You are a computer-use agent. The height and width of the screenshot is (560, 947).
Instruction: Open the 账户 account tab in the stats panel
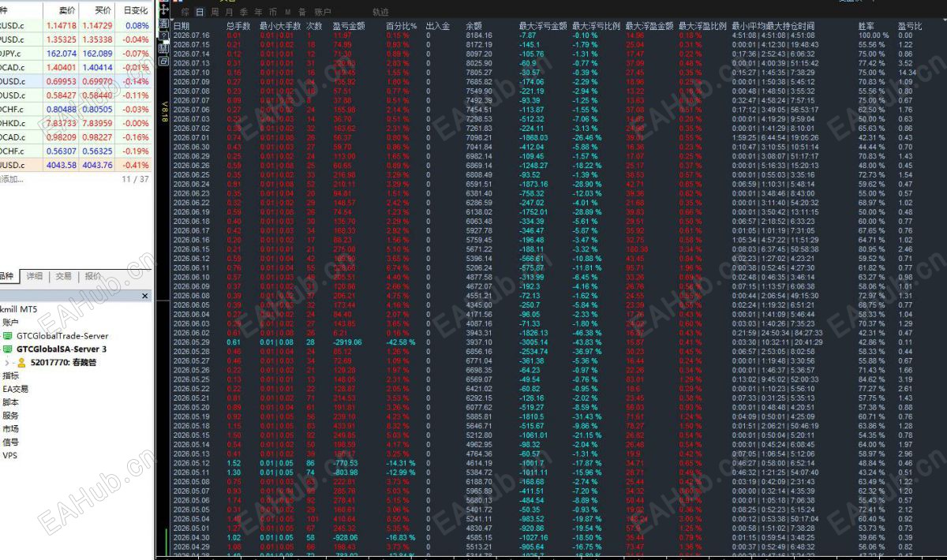323,13
